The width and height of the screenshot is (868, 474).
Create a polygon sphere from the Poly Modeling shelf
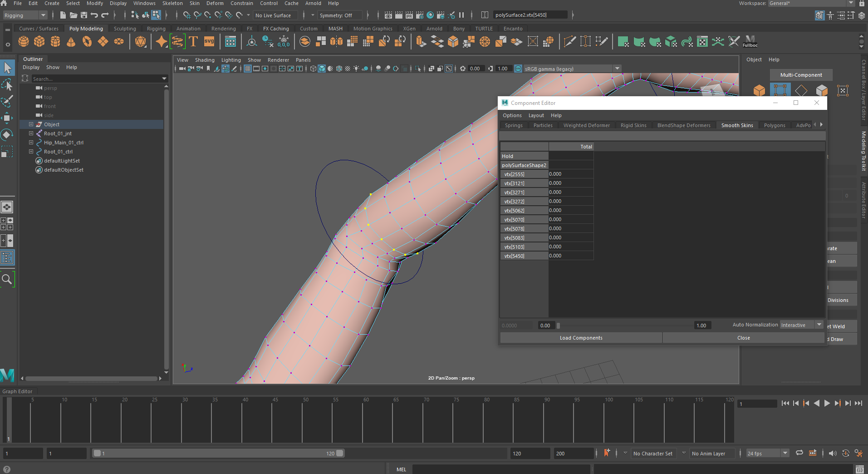coord(23,41)
